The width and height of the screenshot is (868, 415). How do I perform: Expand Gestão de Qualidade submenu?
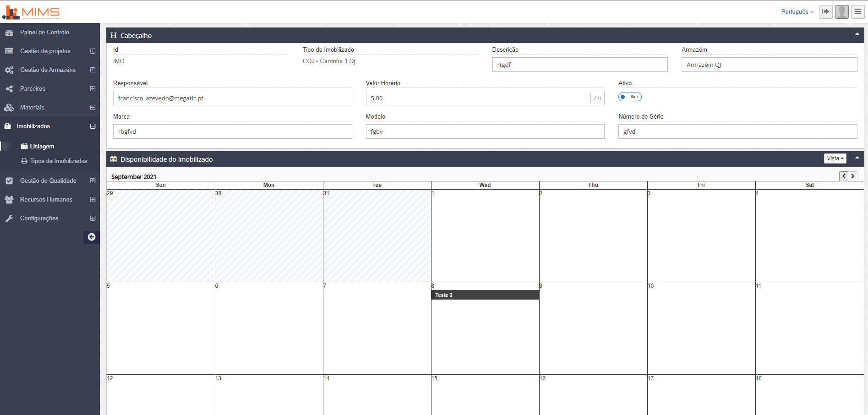click(93, 181)
